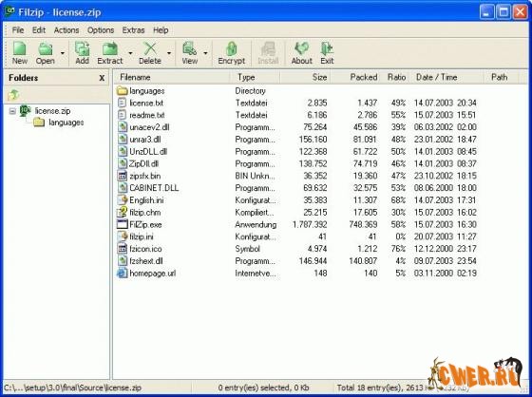Sort by Size column header
Image resolution: width=532 pixels, height=397 pixels.
[x=305, y=77]
